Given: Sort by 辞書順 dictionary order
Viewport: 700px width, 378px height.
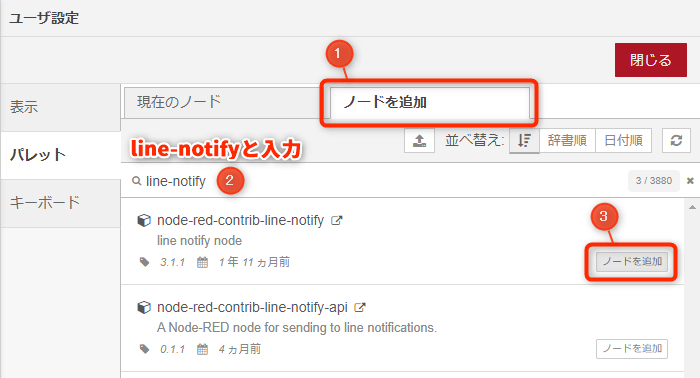Looking at the screenshot, I should (567, 141).
